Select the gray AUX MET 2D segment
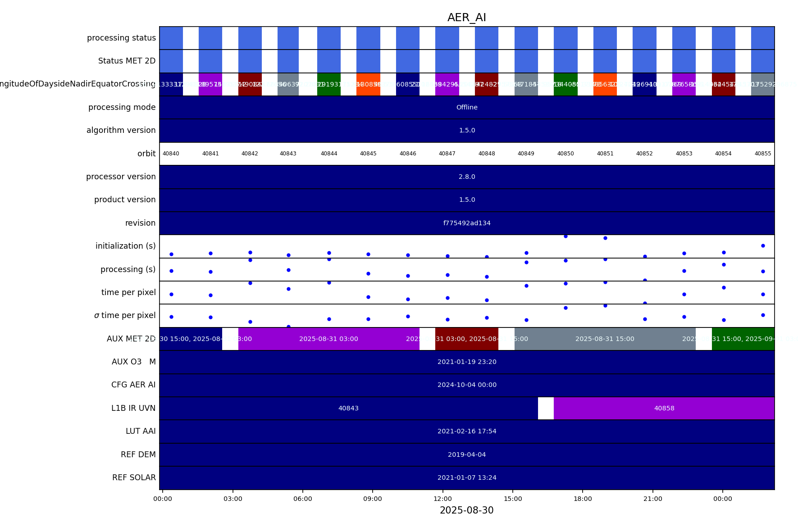 coord(605,339)
